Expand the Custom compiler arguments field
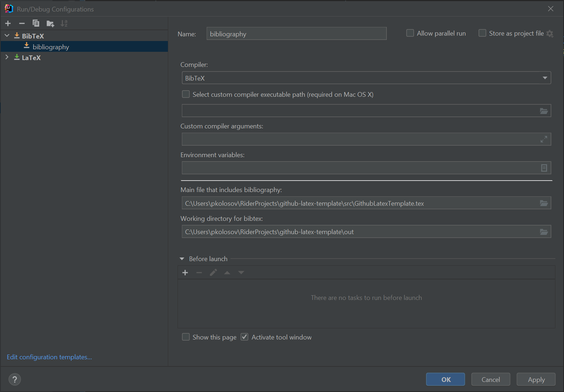The width and height of the screenshot is (564, 392). tap(544, 139)
